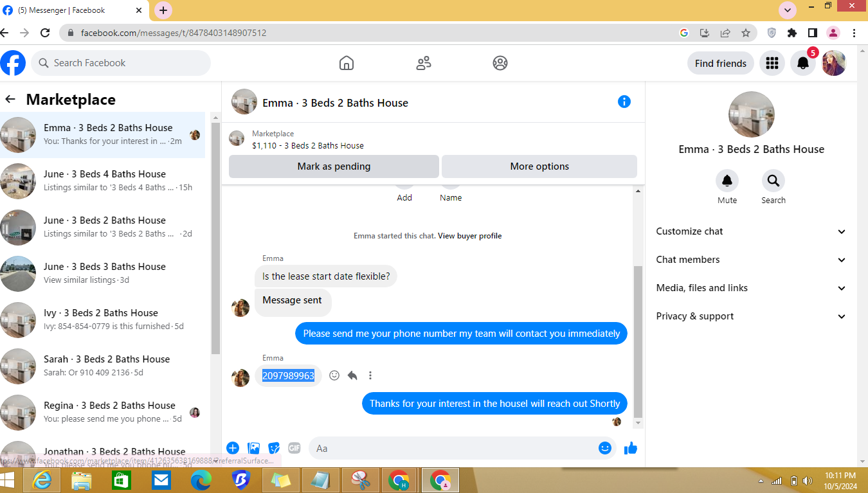
Task: Open Emma · 3 Beds 2 Baths House chat
Action: [x=103, y=135]
